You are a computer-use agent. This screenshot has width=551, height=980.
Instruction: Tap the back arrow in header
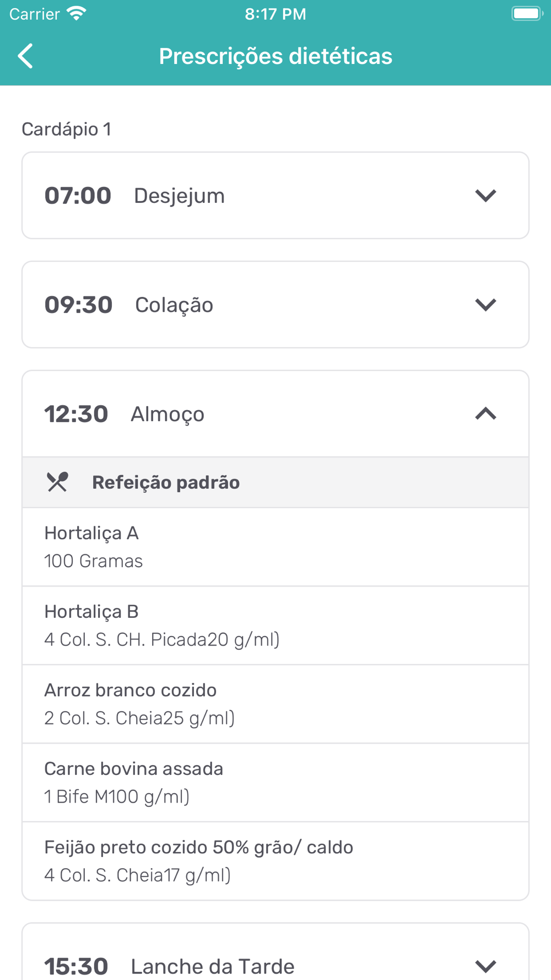26,56
